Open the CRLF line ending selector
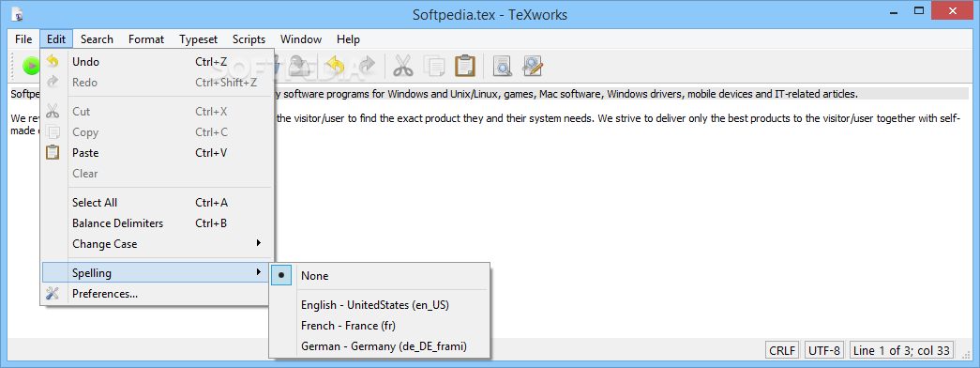This screenshot has height=368, width=980. click(782, 350)
